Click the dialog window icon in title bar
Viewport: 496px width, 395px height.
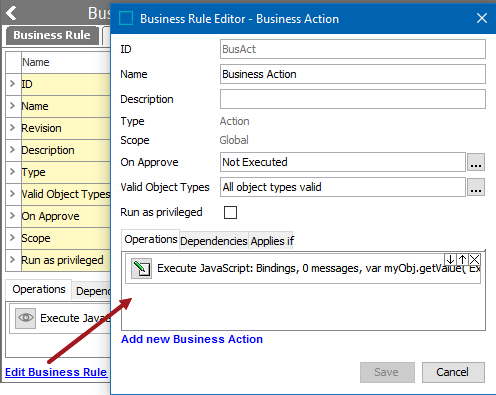[x=126, y=18]
